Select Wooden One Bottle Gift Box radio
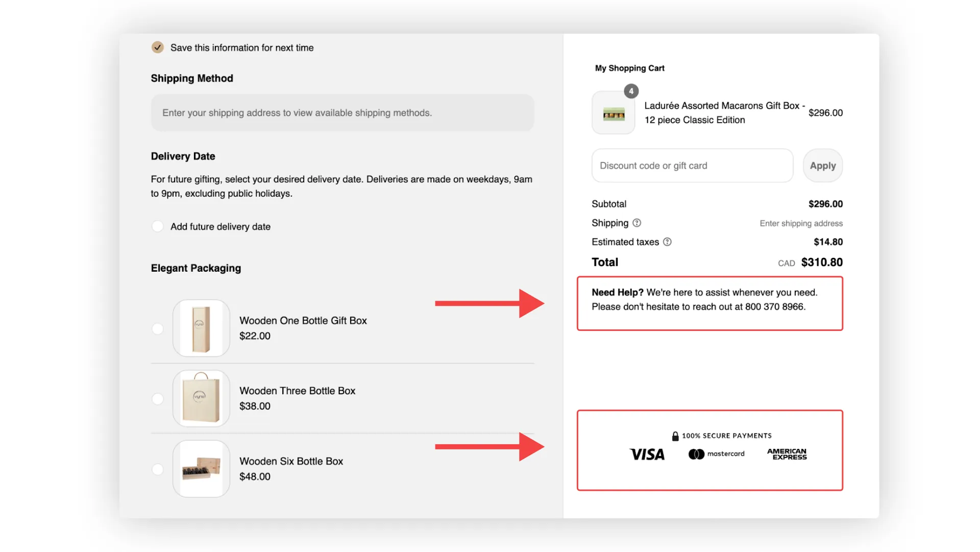980x552 pixels. click(x=158, y=329)
